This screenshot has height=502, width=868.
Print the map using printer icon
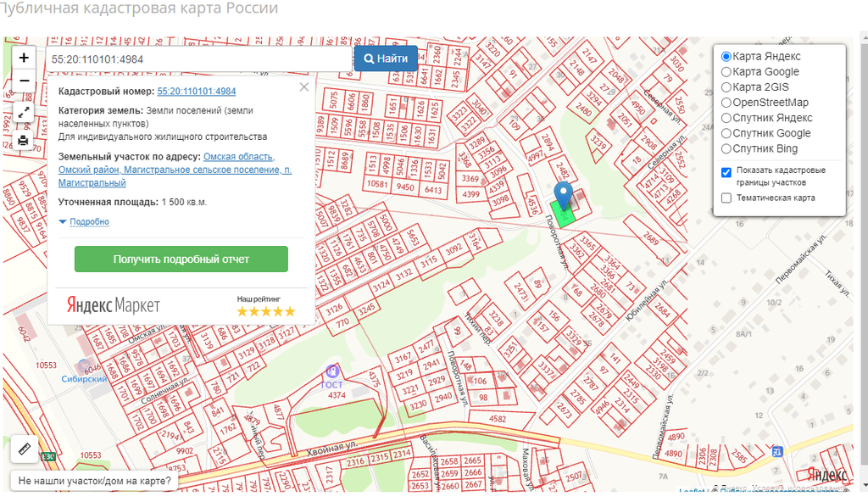pyautogui.click(x=23, y=140)
